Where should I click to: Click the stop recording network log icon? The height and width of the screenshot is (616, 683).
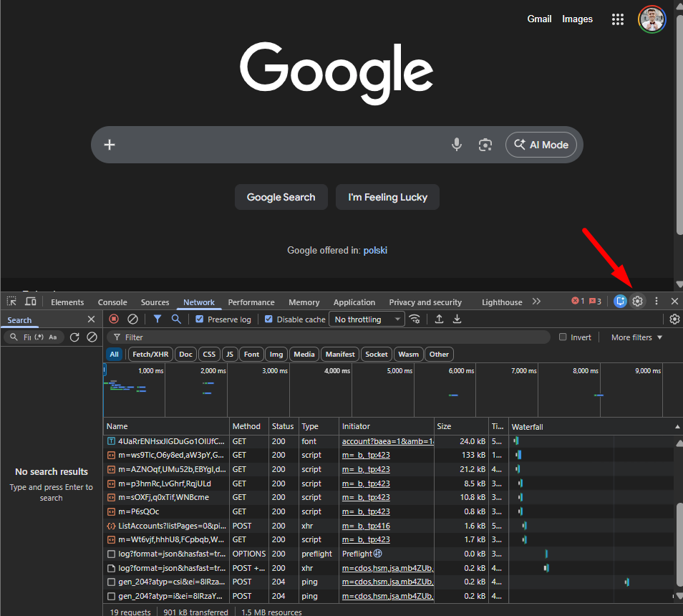114,319
